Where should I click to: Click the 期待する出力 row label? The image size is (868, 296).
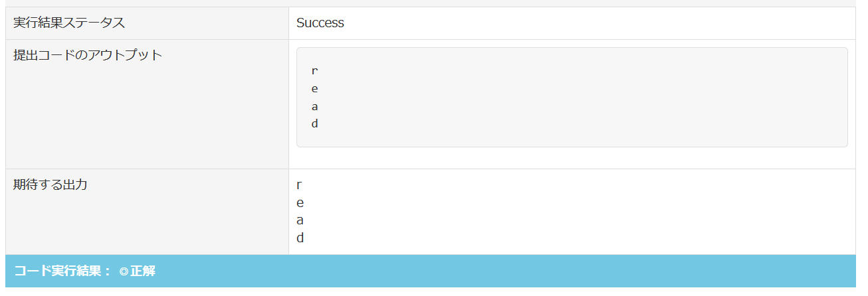(x=51, y=185)
